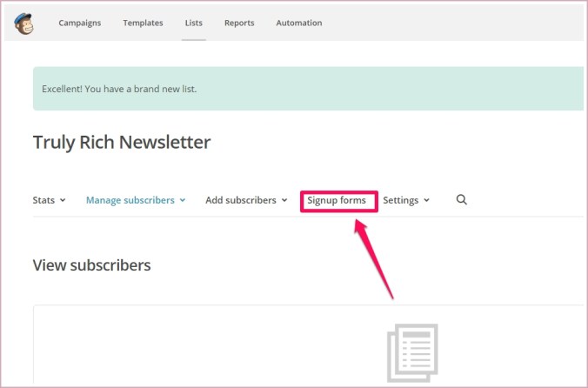Click the View subscribers heading
This screenshot has height=388, width=588.
tap(91, 265)
